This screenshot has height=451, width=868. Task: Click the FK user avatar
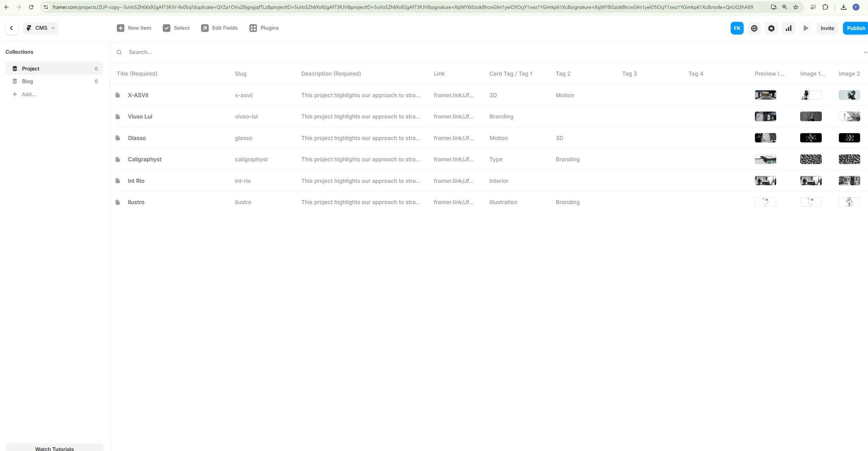737,28
